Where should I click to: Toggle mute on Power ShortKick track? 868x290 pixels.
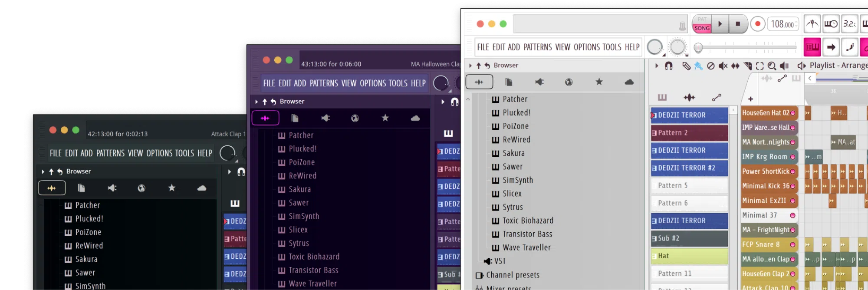792,172
